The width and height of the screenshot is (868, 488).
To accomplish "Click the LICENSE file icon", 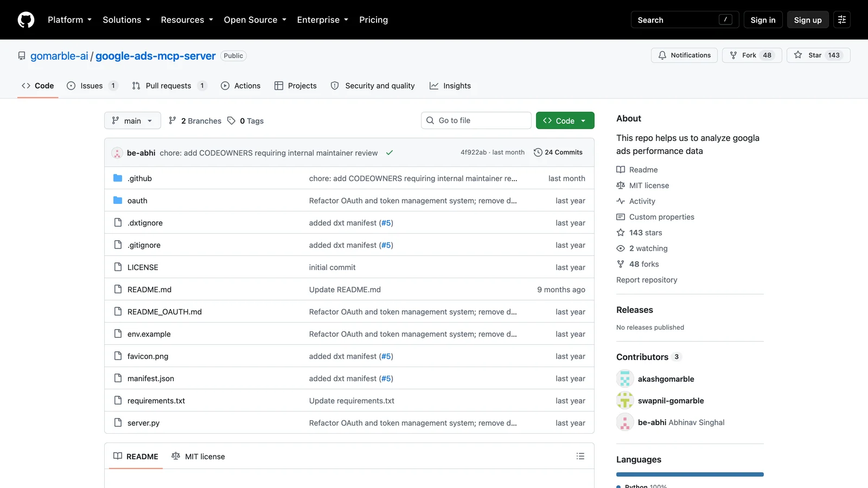I will tap(118, 267).
